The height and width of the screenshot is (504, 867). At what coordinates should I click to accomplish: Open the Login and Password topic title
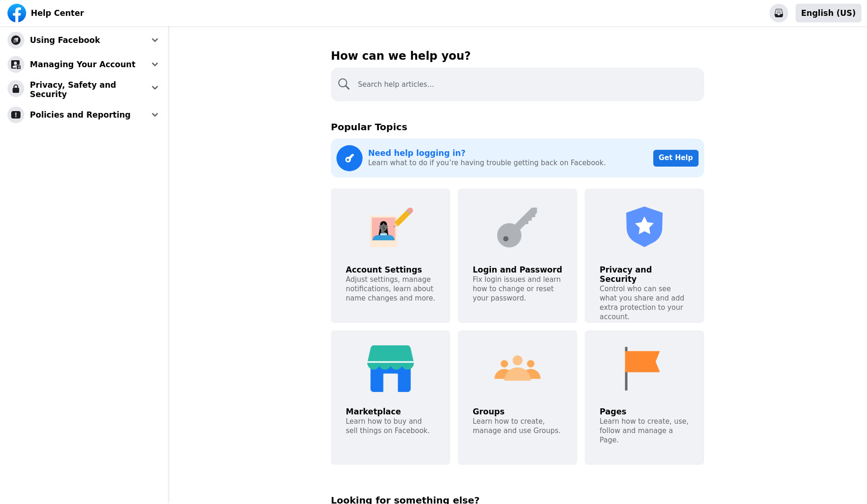517,270
